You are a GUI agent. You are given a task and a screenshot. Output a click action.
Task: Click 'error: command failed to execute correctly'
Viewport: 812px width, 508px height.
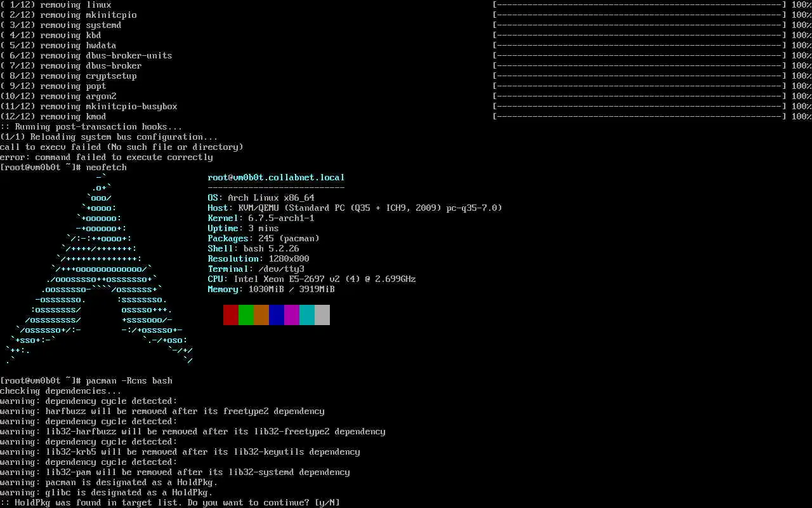107,157
